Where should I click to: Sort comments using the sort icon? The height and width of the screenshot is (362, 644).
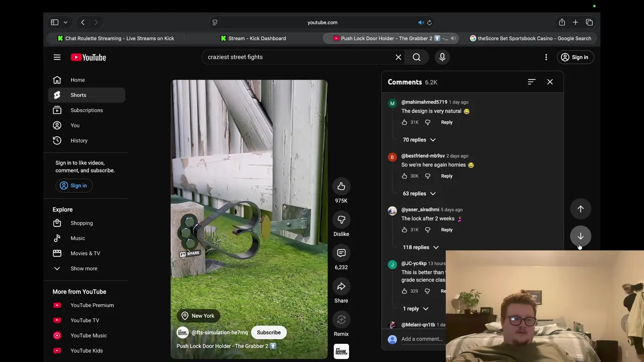pyautogui.click(x=531, y=82)
